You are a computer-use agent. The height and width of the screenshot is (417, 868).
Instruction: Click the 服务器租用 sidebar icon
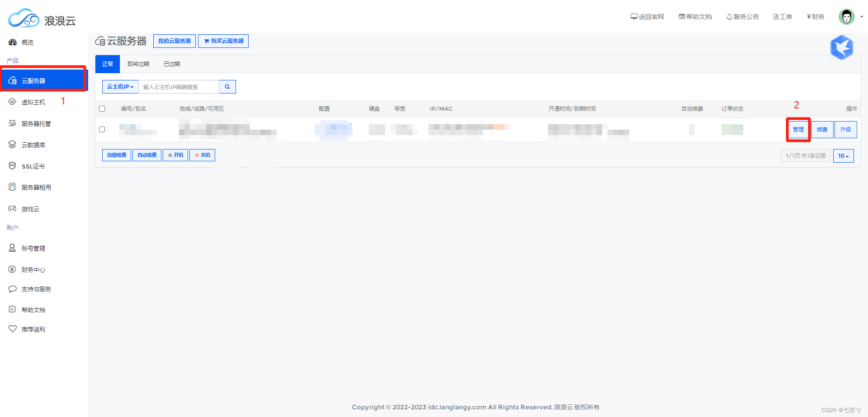point(13,187)
